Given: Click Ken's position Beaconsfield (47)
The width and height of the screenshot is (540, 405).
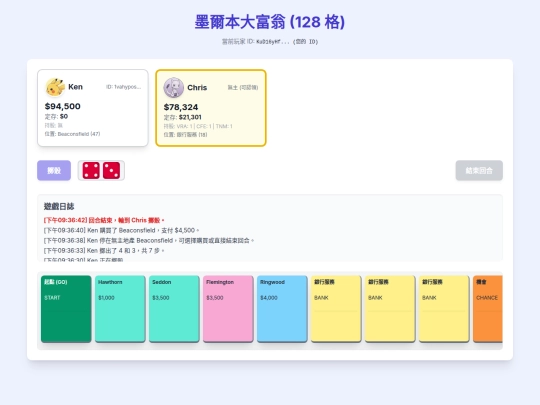Looking at the screenshot, I should coord(72,134).
